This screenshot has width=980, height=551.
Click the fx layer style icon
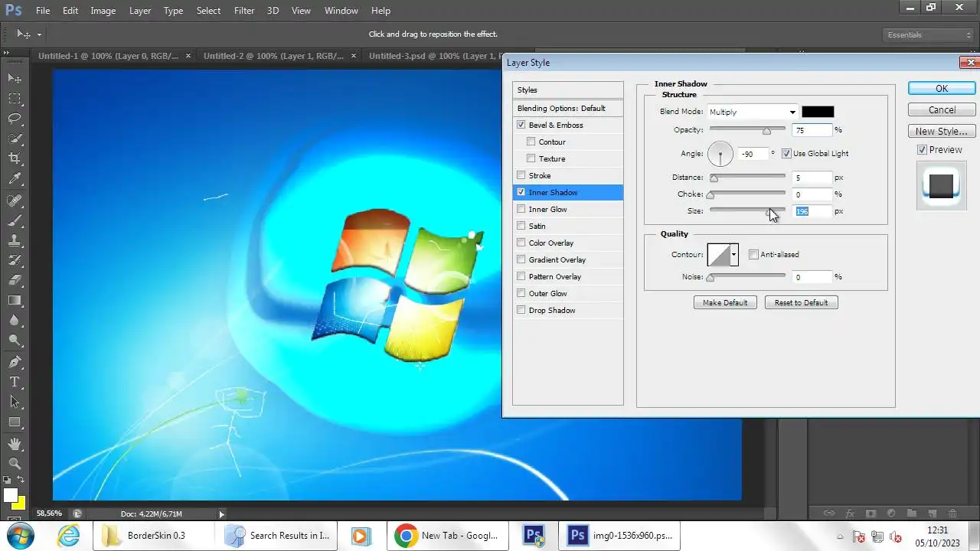click(850, 514)
